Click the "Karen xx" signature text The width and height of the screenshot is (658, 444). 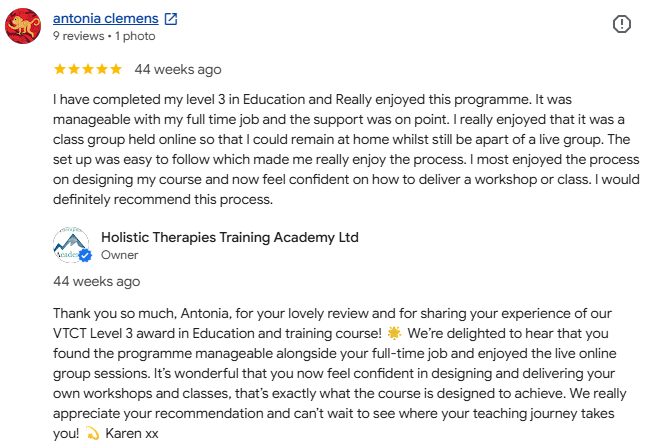[132, 433]
